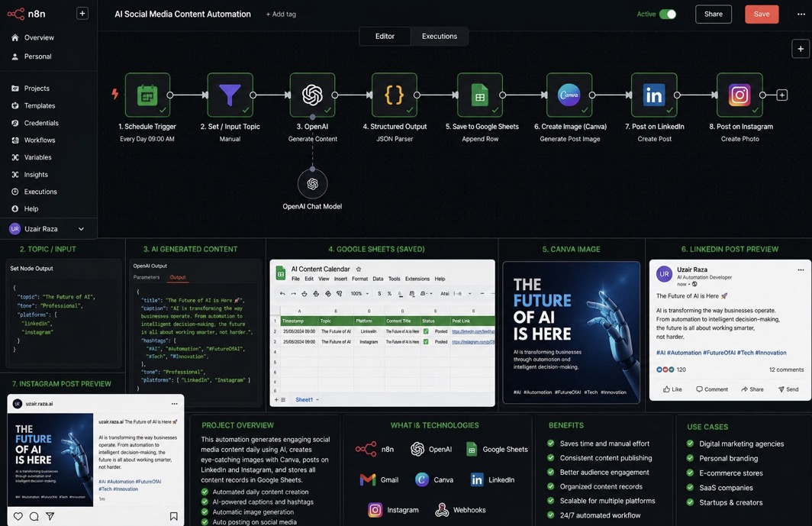Screen dimensions: 812x526
Task: Add a new sheet with the plus icon
Action: click(276, 399)
